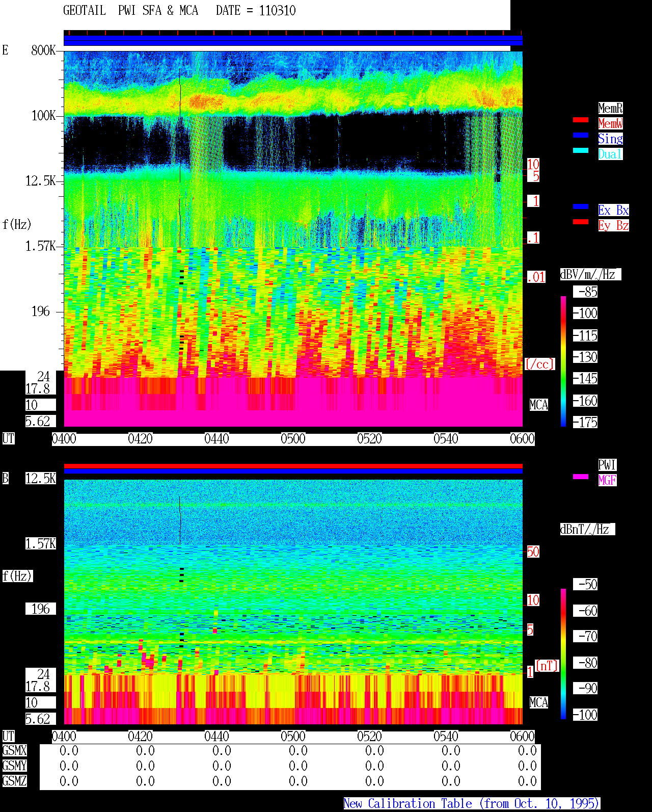This screenshot has width=652, height=812.
Task: Click the MemR legend label
Action: [610, 108]
